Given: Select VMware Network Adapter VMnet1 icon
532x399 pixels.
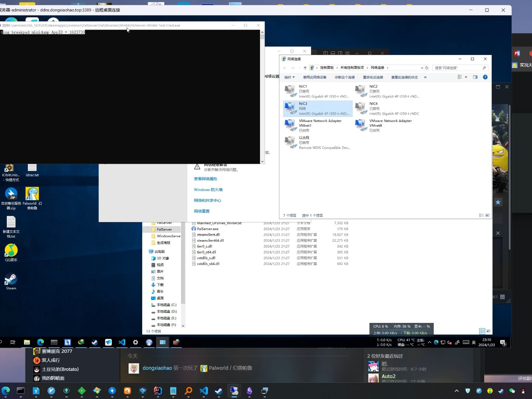Looking at the screenshot, I should point(290,126).
